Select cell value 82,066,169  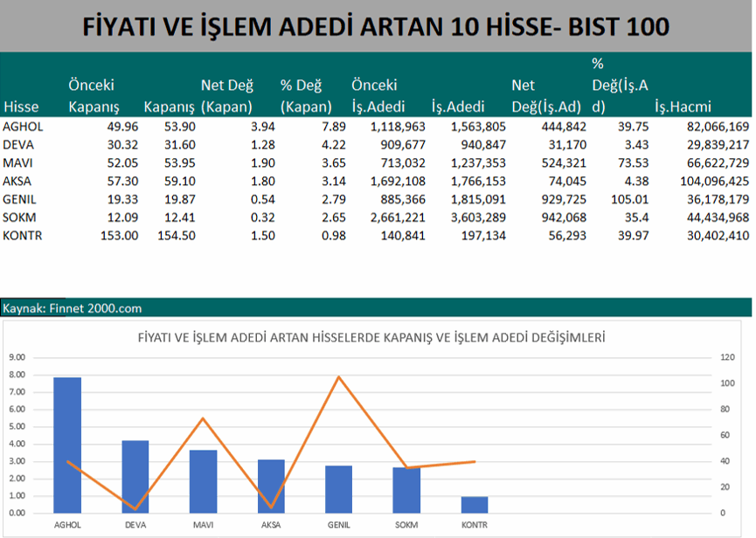pyautogui.click(x=718, y=127)
